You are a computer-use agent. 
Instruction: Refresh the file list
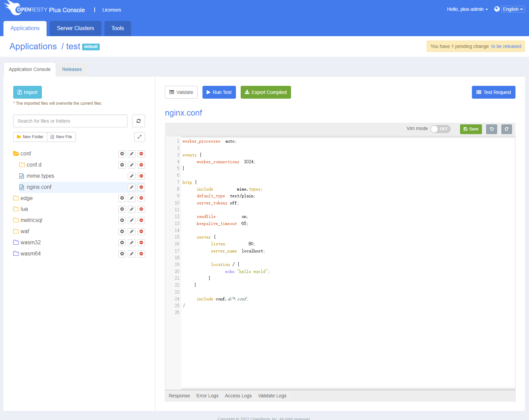pyautogui.click(x=139, y=121)
